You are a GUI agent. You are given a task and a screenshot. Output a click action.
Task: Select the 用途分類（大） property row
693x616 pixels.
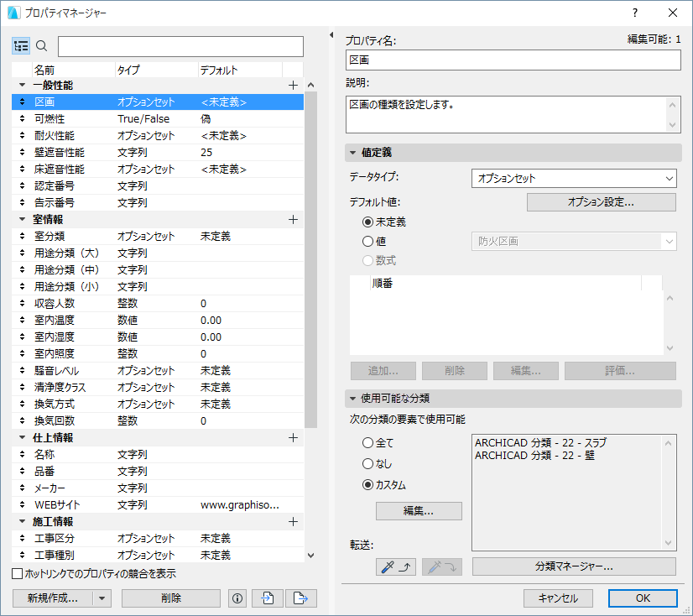pos(158,253)
